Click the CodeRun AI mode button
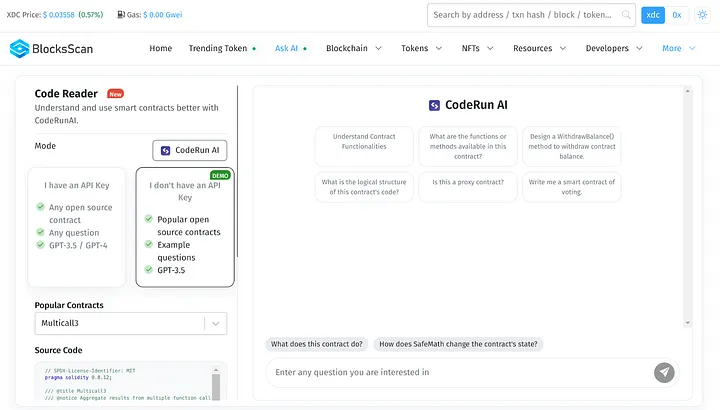 pyautogui.click(x=190, y=150)
